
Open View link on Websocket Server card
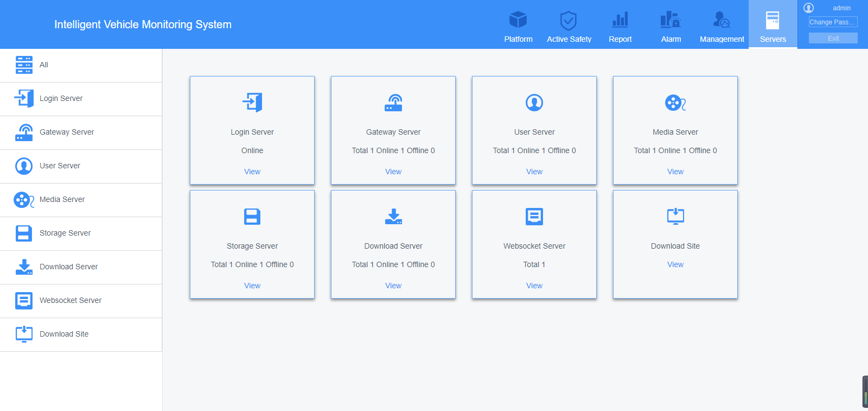(534, 286)
